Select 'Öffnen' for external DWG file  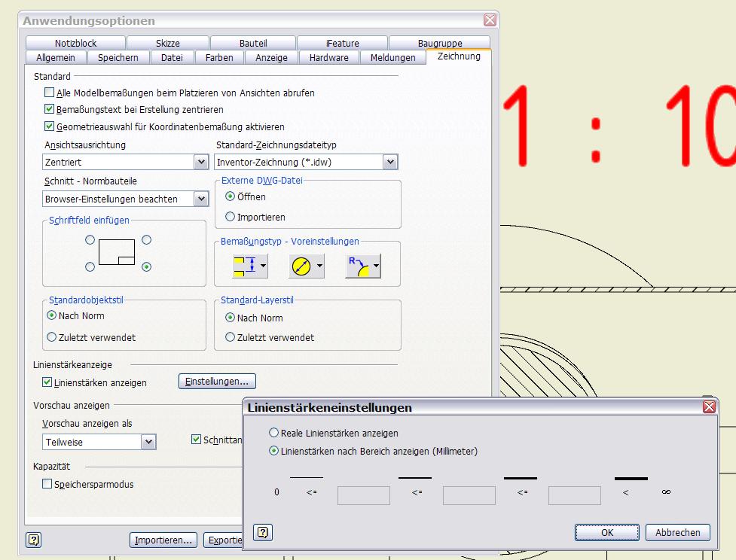[x=230, y=196]
